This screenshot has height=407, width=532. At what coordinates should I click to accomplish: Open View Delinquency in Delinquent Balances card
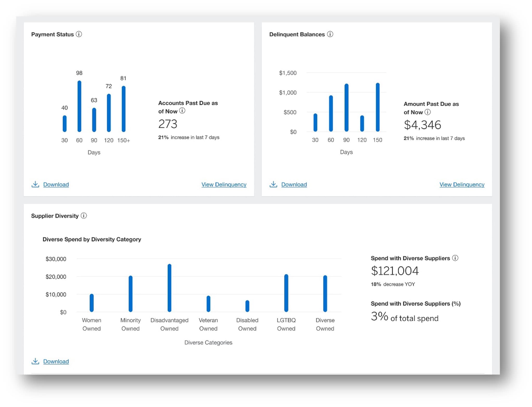pyautogui.click(x=462, y=184)
